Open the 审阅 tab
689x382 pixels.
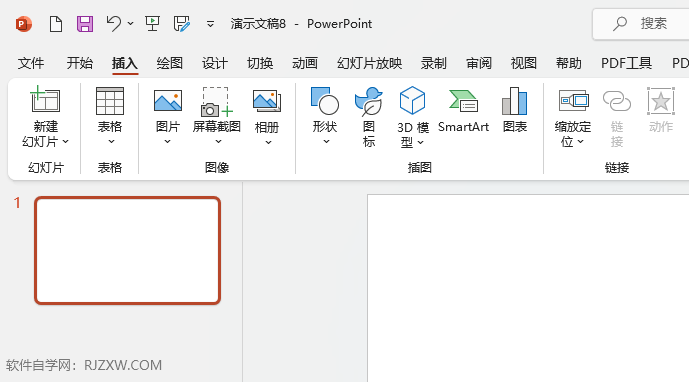pos(479,63)
